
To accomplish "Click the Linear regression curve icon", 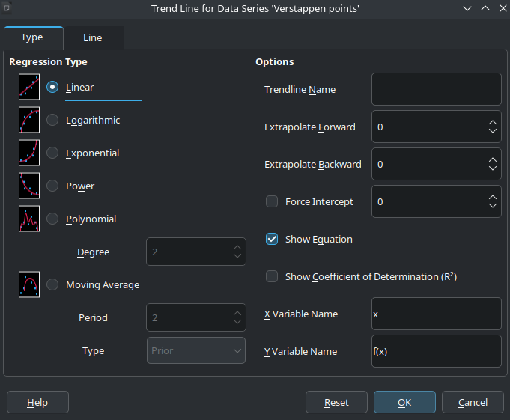I will (29, 87).
